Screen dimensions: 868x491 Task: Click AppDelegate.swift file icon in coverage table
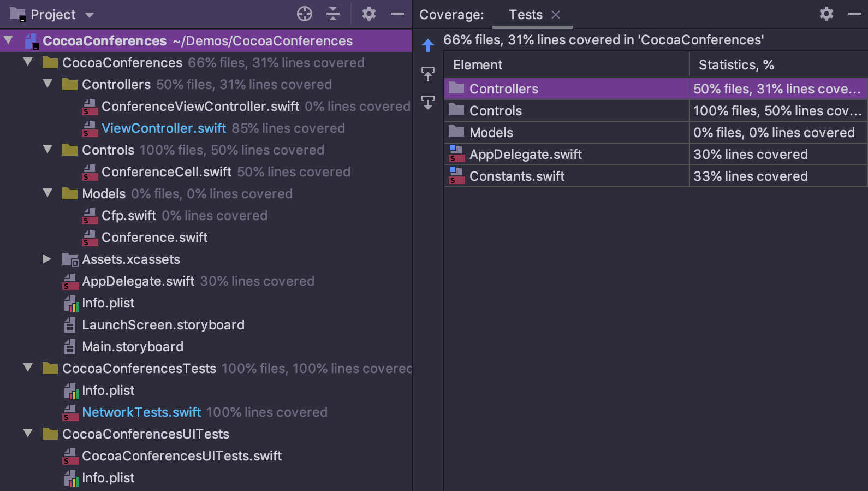pyautogui.click(x=456, y=154)
